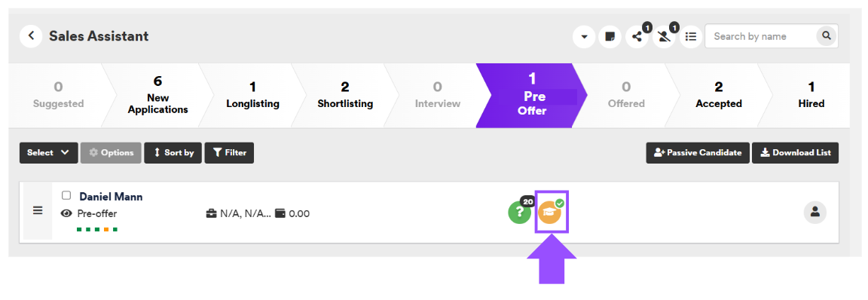Switch to the Shortlisting stage

(x=345, y=95)
